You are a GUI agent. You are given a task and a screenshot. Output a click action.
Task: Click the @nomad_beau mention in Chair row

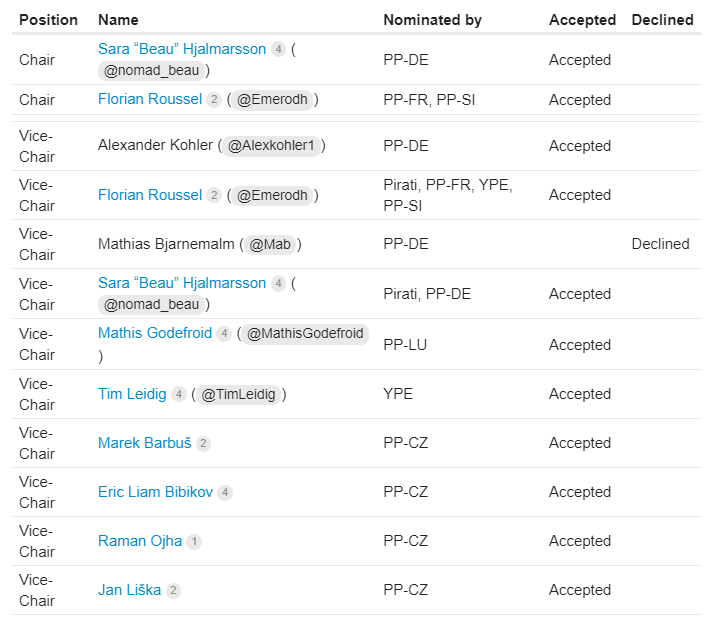tap(152, 71)
